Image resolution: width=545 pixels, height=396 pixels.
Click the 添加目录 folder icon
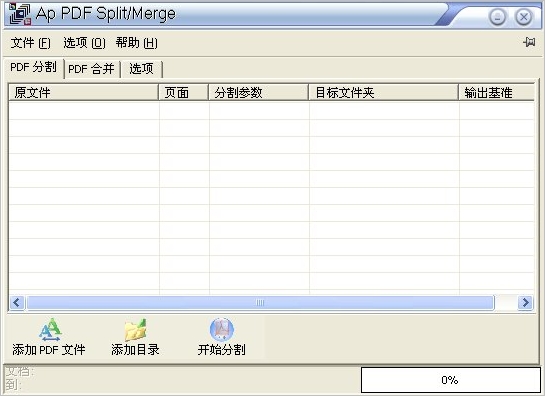(136, 330)
